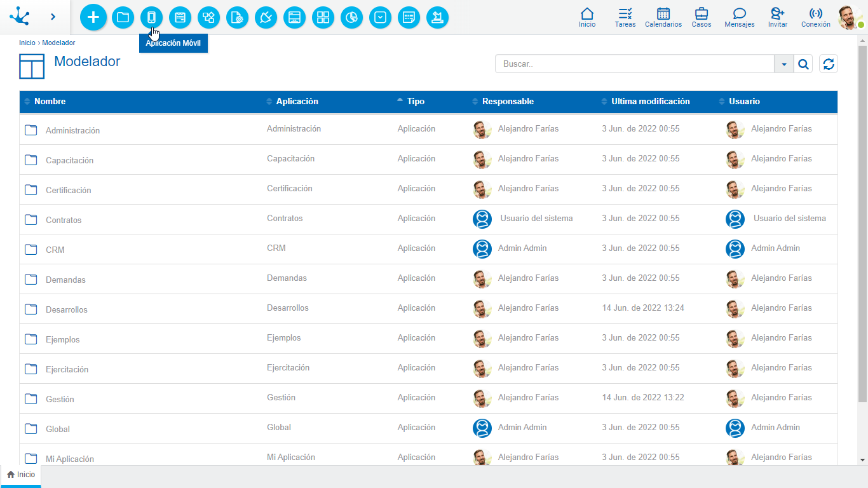The image size is (868, 488).
Task: Click the refresh list button
Action: (x=828, y=64)
